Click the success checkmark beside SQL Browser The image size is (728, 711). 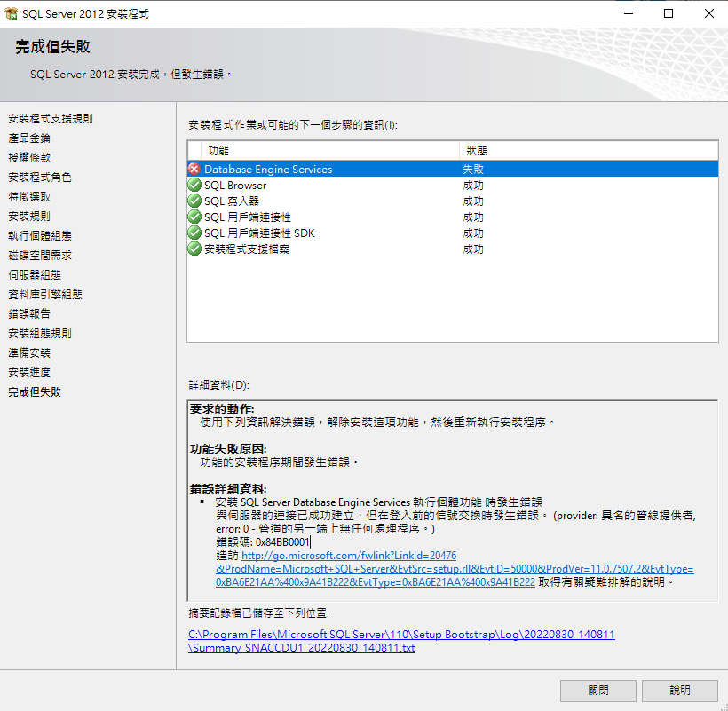click(194, 186)
